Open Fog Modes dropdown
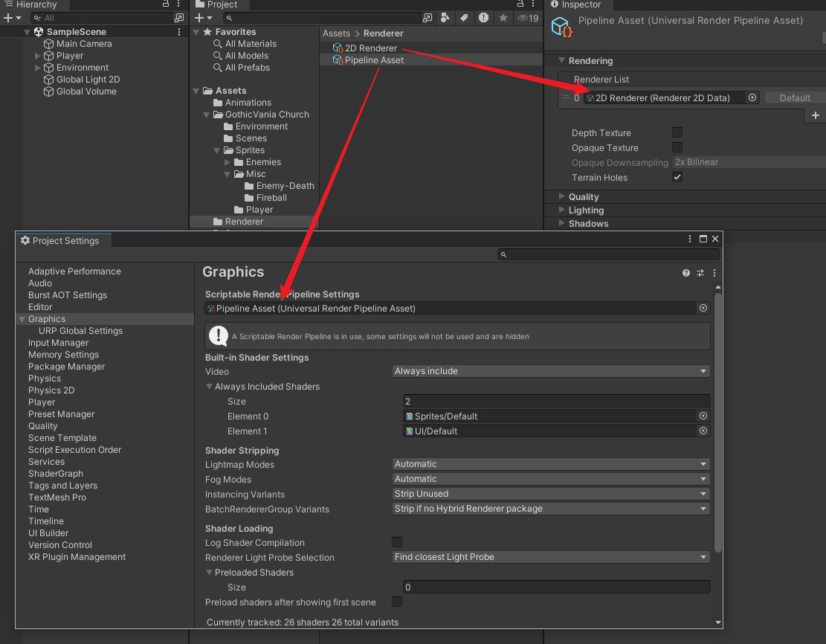 [x=551, y=479]
